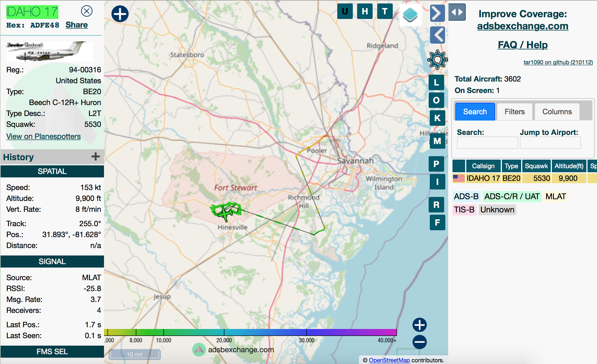Click the Total Aircraft count text
Viewport: 597px width, 364px height.
tap(488, 79)
